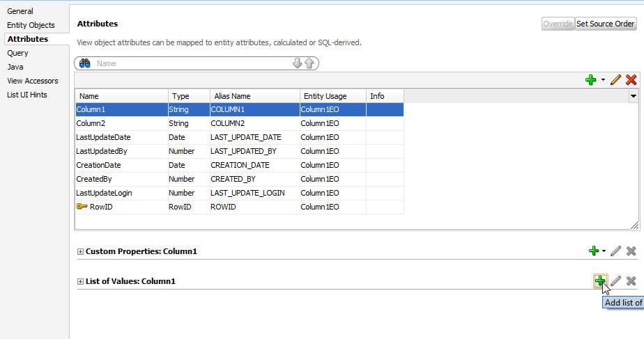Screen dimensions: 644x339
Task: Select the LastUpdateLogin attribute row
Action: coord(240,193)
